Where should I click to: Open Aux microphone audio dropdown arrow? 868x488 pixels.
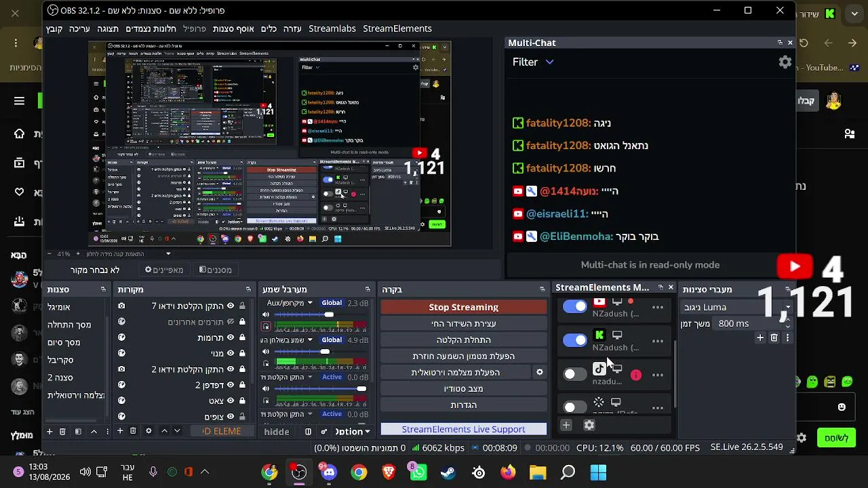click(310, 303)
